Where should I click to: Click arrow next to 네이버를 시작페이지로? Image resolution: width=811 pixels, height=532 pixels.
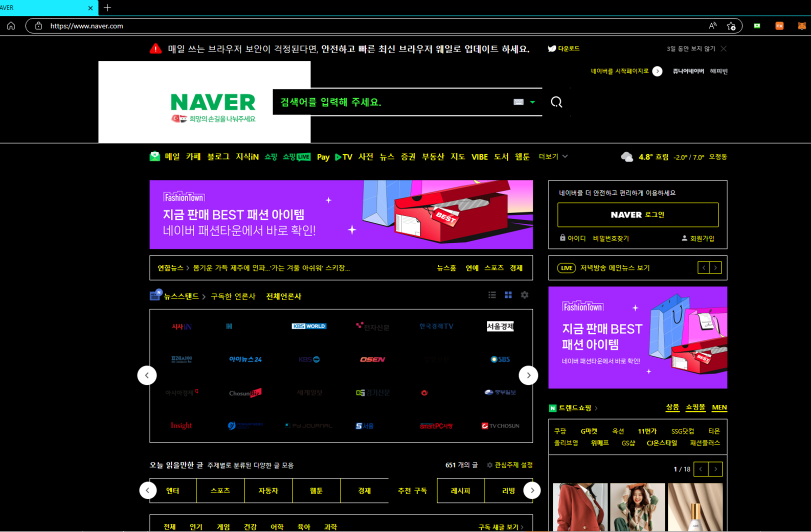tap(657, 72)
